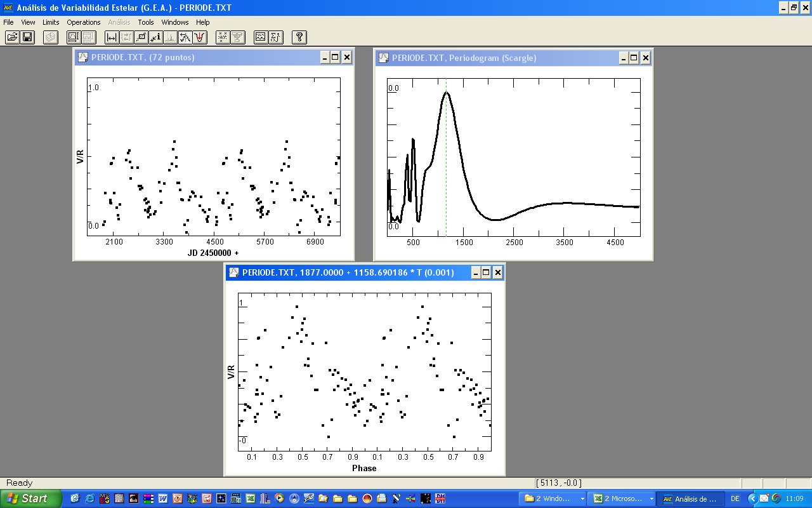The height and width of the screenshot is (508, 812).
Task: Click the Open file toolbar icon
Action: 12,37
